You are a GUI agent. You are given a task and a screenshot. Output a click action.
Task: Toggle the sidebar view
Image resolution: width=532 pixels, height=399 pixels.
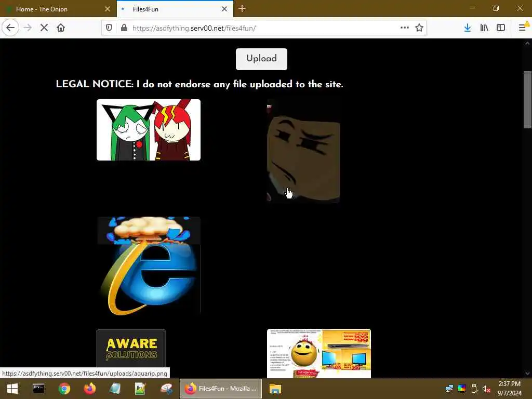(501, 28)
